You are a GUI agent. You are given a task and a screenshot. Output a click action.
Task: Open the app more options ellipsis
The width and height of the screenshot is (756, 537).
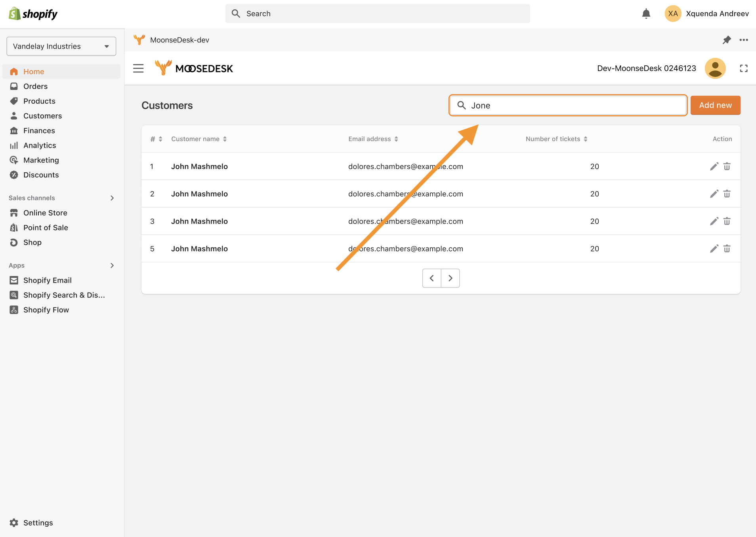click(x=744, y=40)
